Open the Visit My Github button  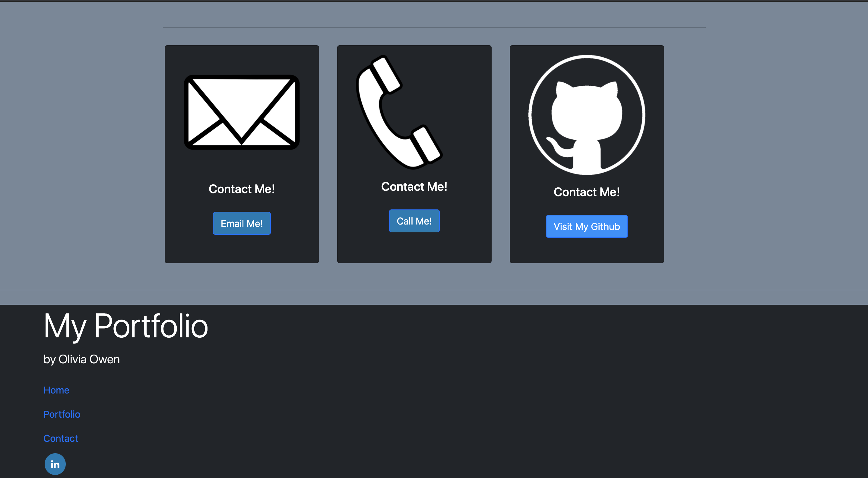pyautogui.click(x=587, y=226)
